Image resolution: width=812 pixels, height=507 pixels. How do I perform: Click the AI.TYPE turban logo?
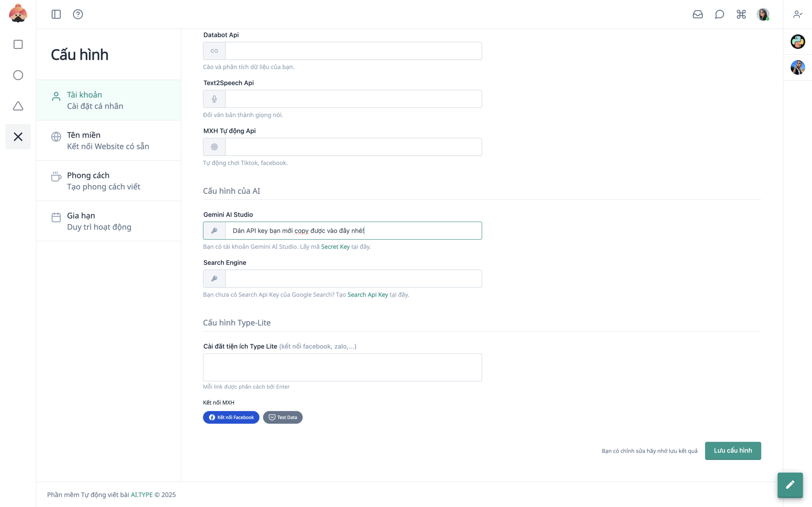[x=18, y=13]
